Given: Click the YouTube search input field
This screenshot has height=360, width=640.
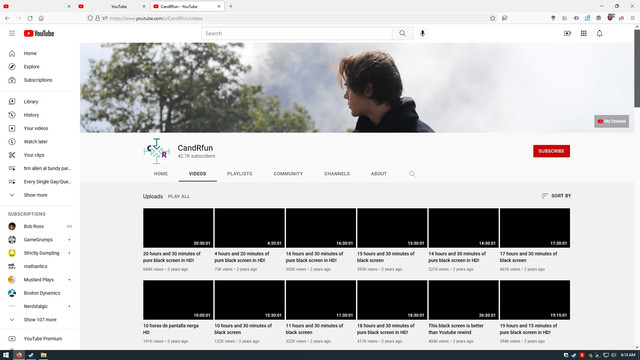Looking at the screenshot, I should point(297,33).
